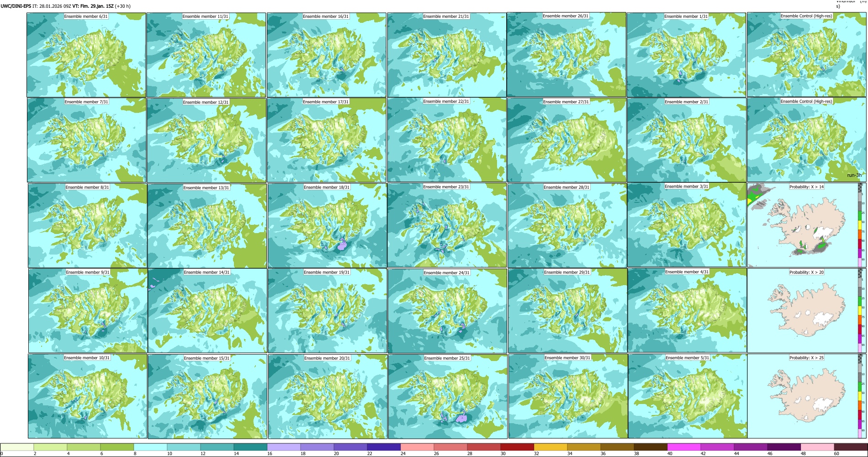Pick the dark blue 22–24 legend swatch
The height and width of the screenshot is (457, 868).
(x=384, y=447)
